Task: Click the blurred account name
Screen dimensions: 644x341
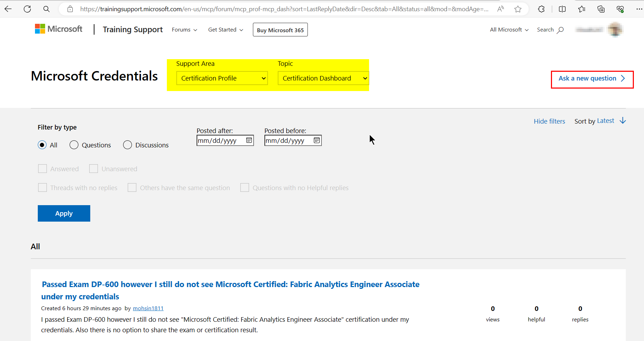Action: click(x=589, y=30)
